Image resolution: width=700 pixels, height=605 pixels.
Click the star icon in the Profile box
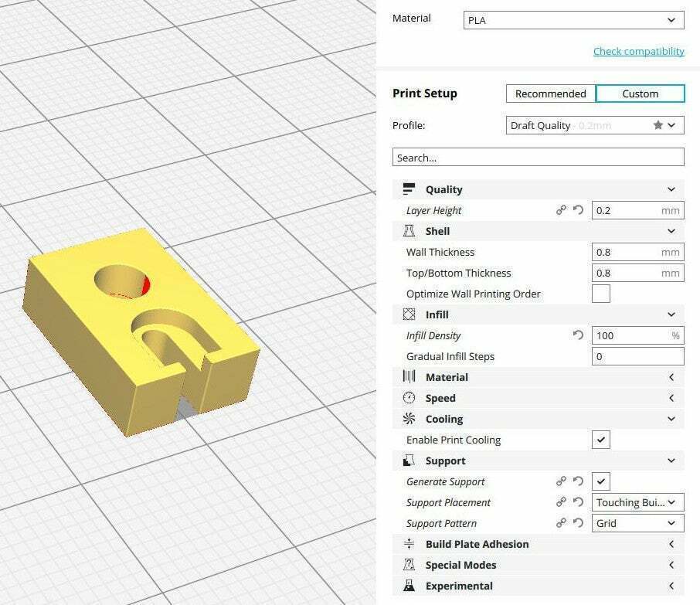(658, 125)
